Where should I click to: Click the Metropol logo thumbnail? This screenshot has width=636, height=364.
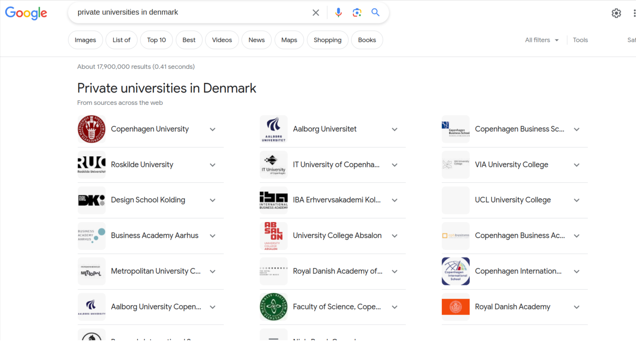[91, 271]
